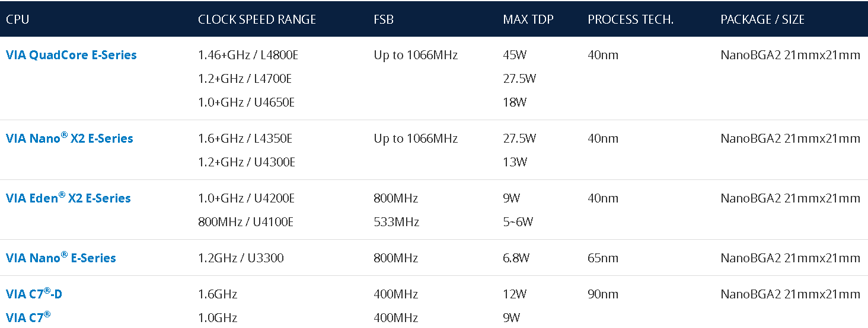Click the PACKAGE / SIZE column header

pyautogui.click(x=762, y=19)
